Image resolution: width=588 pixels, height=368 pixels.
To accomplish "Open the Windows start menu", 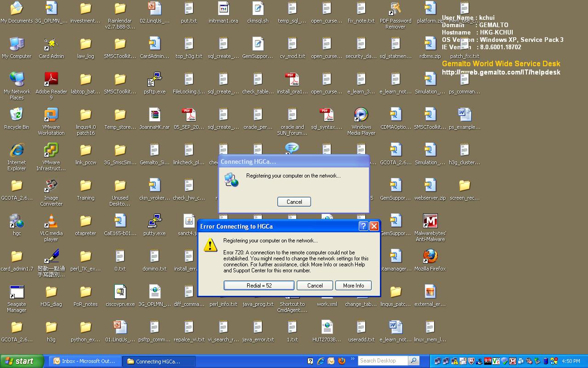I will pos(22,361).
